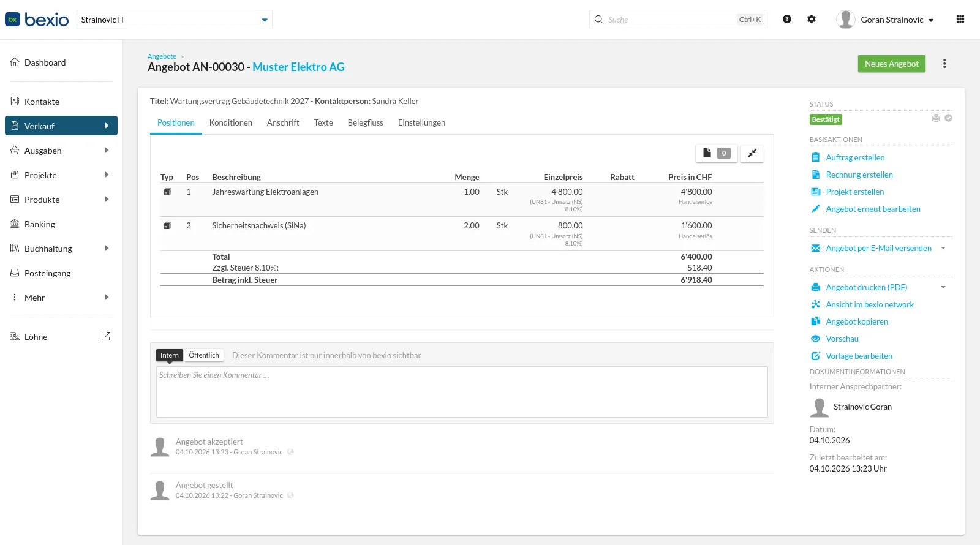Open E-Mail versenden dropdown arrow

point(943,248)
